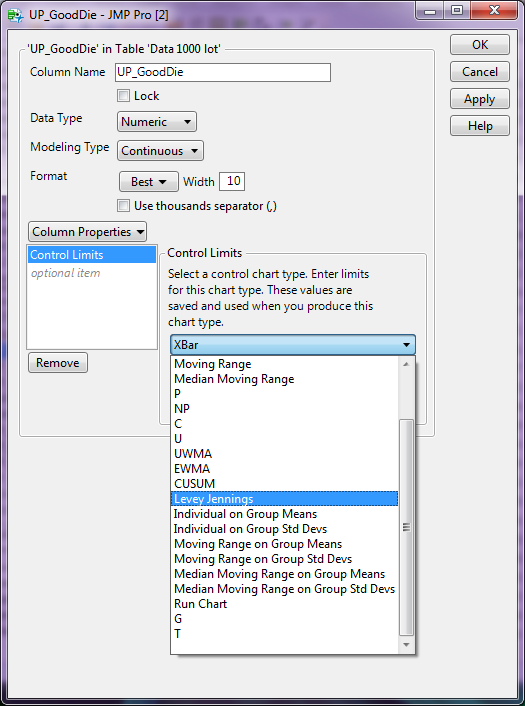Open the Modeling Type Continuous dropdown
This screenshot has height=706, width=525.
click(160, 150)
